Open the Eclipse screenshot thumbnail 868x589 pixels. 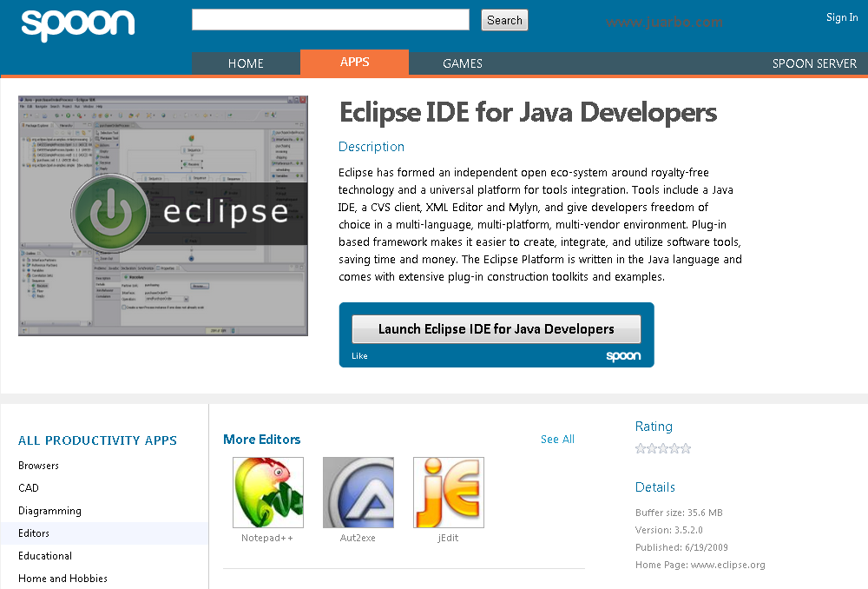click(x=163, y=215)
